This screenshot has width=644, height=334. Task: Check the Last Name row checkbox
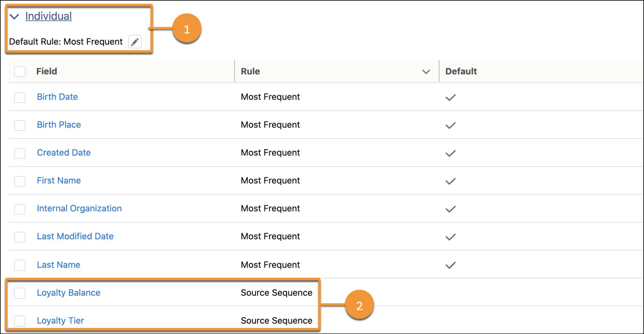[x=20, y=265]
